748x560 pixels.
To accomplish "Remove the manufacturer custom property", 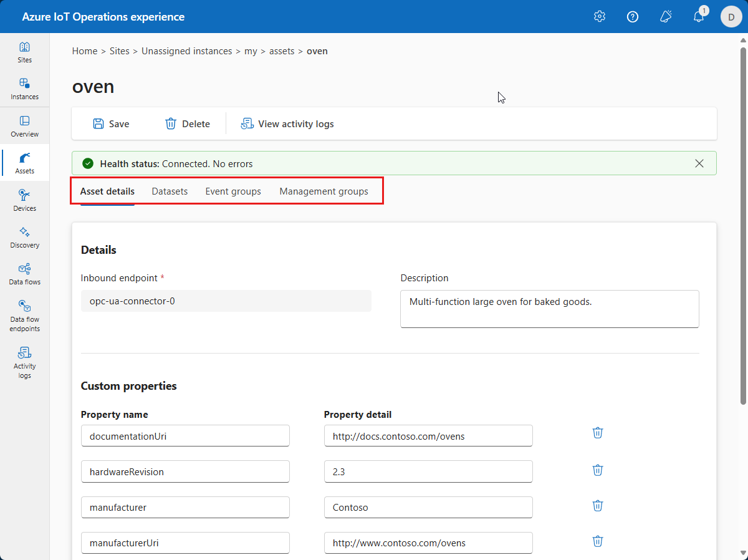I will click(x=597, y=506).
